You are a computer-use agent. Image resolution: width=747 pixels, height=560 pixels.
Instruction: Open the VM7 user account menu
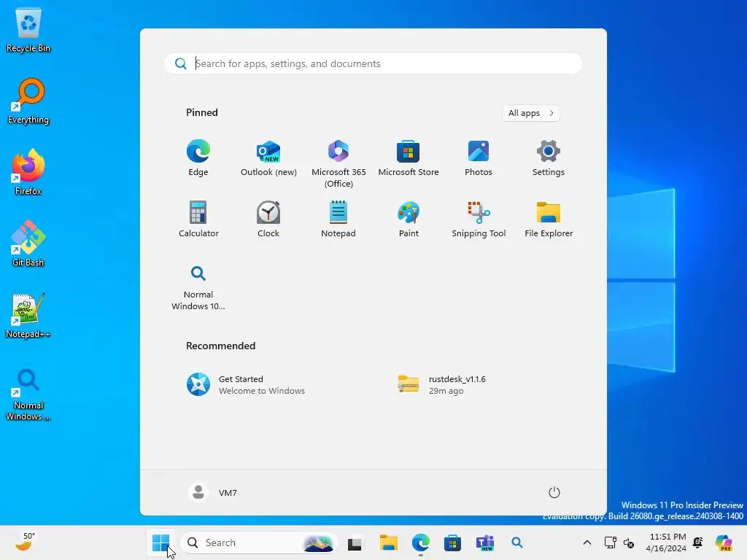[213, 492]
